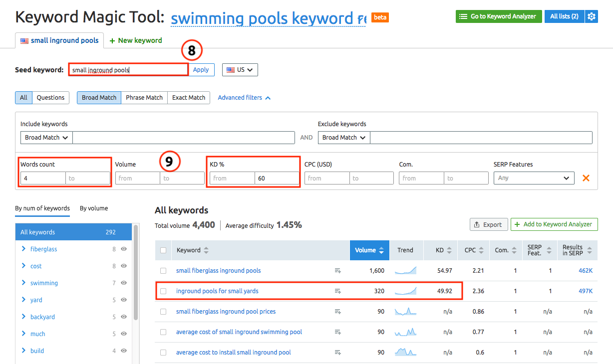613x364 pixels.
Task: Click the Seed keyword input field
Action: (x=128, y=70)
